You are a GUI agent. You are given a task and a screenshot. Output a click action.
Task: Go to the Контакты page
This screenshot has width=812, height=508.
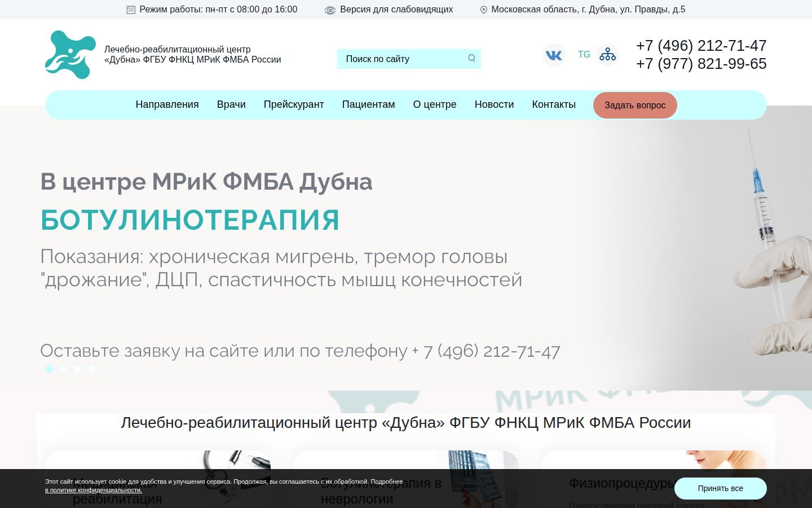click(x=554, y=104)
